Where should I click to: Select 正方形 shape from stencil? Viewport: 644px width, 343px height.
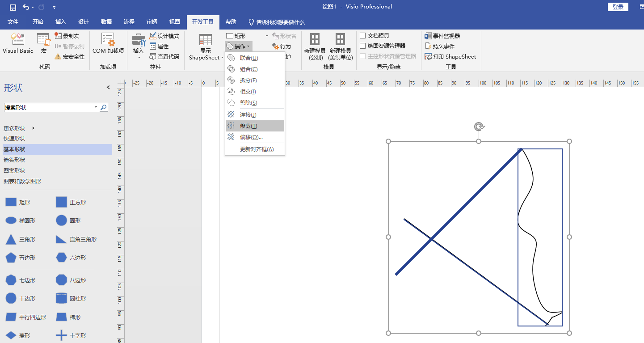point(71,202)
